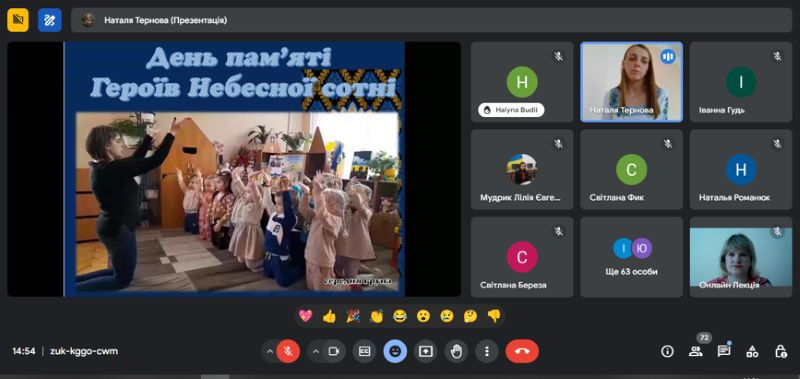The height and width of the screenshot is (379, 800).
Task: Leave the call with red hang-up button
Action: (x=522, y=351)
